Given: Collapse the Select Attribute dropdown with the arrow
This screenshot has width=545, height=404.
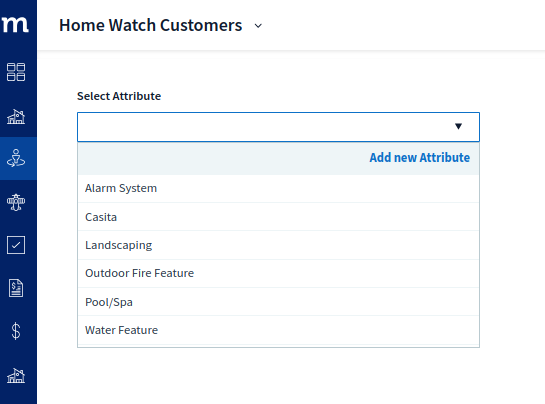Looking at the screenshot, I should tap(458, 126).
